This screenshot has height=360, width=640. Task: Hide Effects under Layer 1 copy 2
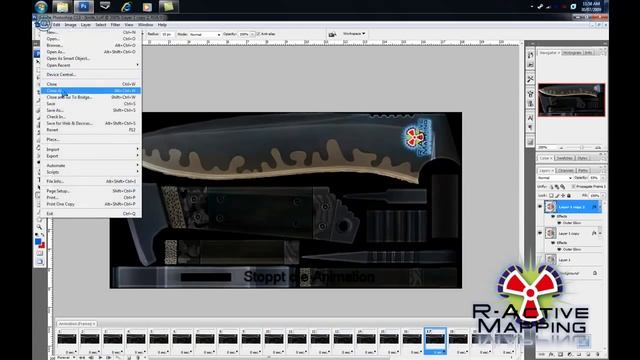tap(554, 216)
